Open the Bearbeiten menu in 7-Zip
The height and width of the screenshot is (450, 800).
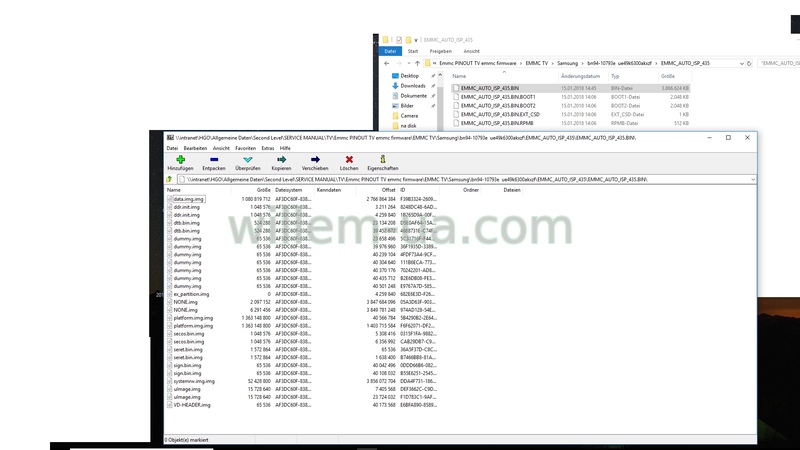click(x=195, y=148)
